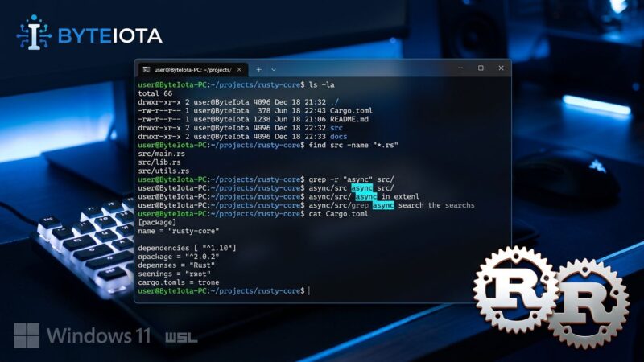Screen dimensions: 644x362
Task: Click the "README.md" file name
Action: [349, 119]
